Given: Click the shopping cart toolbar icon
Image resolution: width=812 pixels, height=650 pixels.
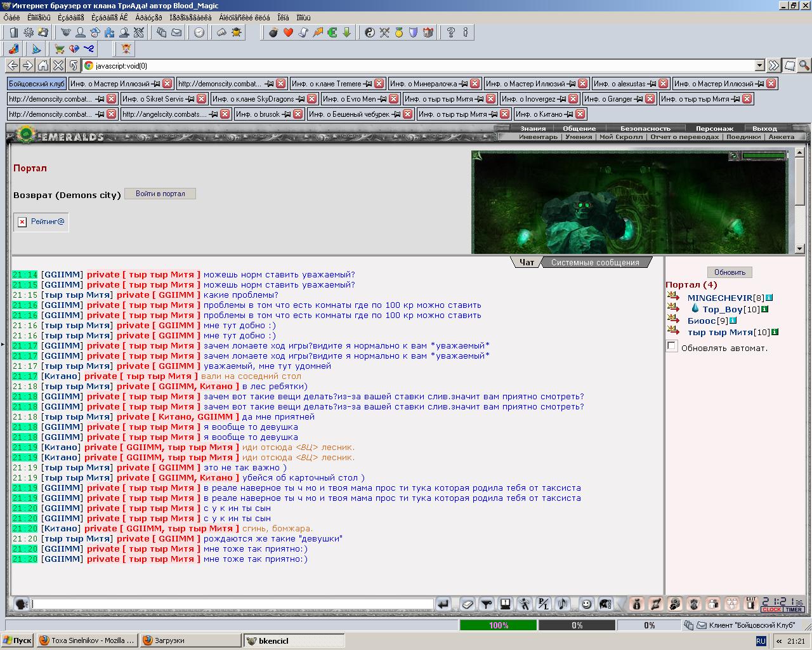Looking at the screenshot, I should click(x=60, y=49).
